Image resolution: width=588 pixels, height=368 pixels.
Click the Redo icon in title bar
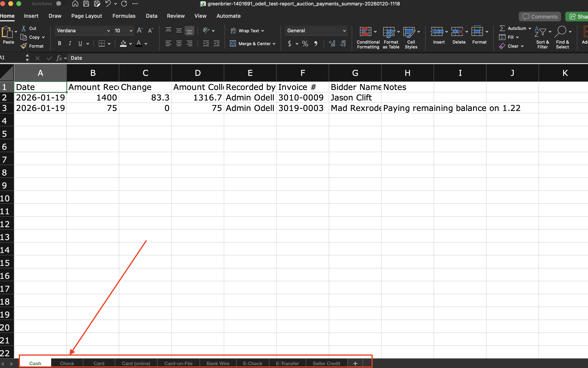124,4
